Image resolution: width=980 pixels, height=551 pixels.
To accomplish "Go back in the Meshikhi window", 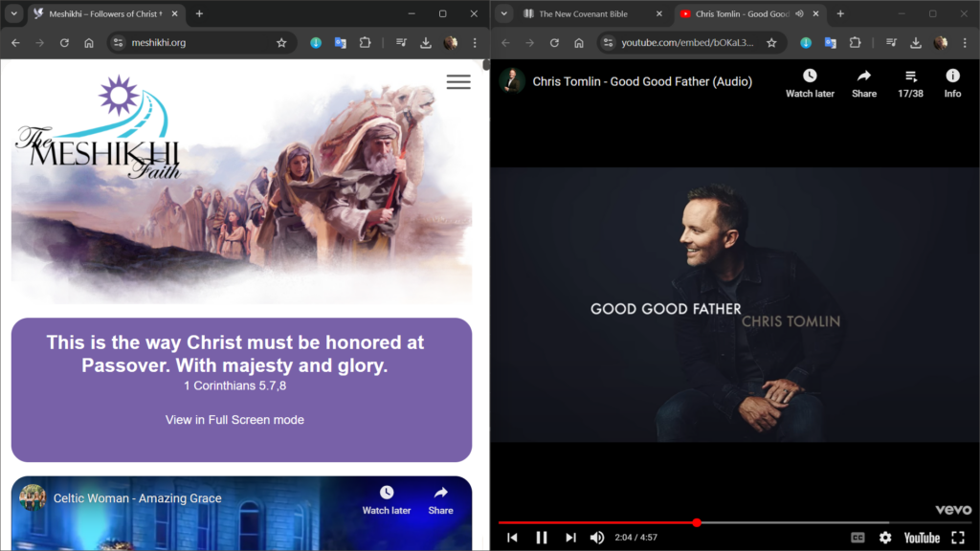I will [x=15, y=42].
